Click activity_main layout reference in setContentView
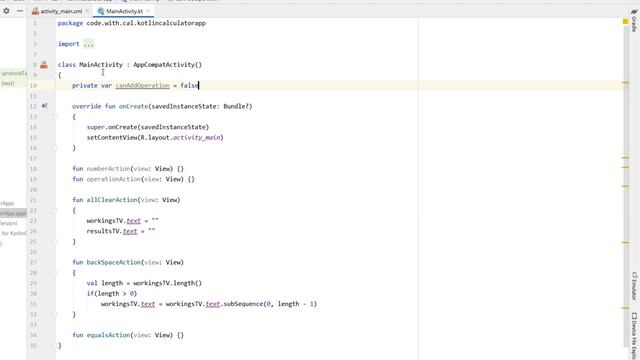640x360 pixels. [197, 138]
